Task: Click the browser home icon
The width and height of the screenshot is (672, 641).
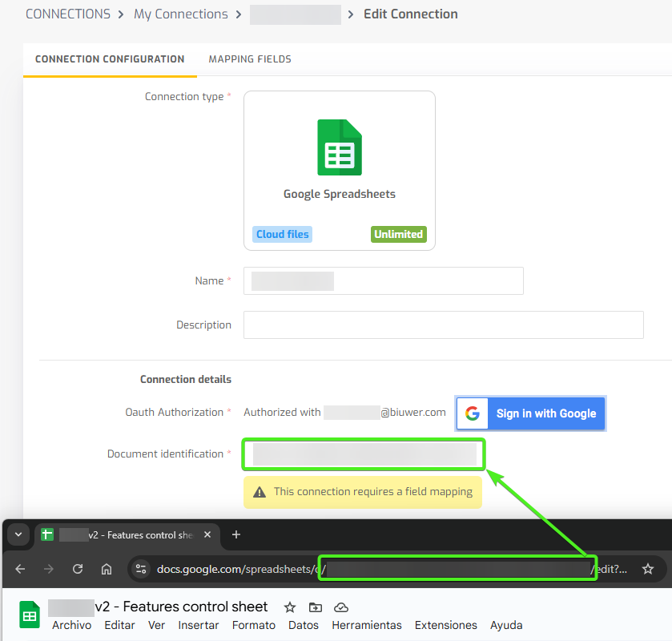Action: tap(107, 569)
